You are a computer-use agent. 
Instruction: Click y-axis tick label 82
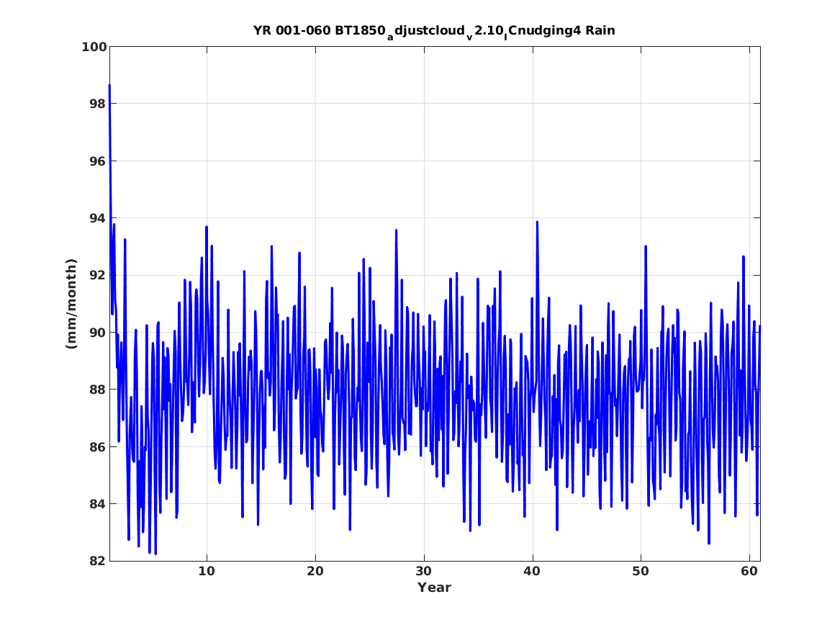pyautogui.click(x=98, y=561)
